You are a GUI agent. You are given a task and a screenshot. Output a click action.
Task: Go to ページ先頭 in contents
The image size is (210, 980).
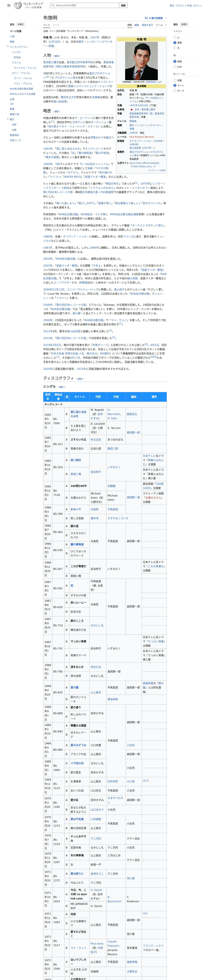pos(16,31)
